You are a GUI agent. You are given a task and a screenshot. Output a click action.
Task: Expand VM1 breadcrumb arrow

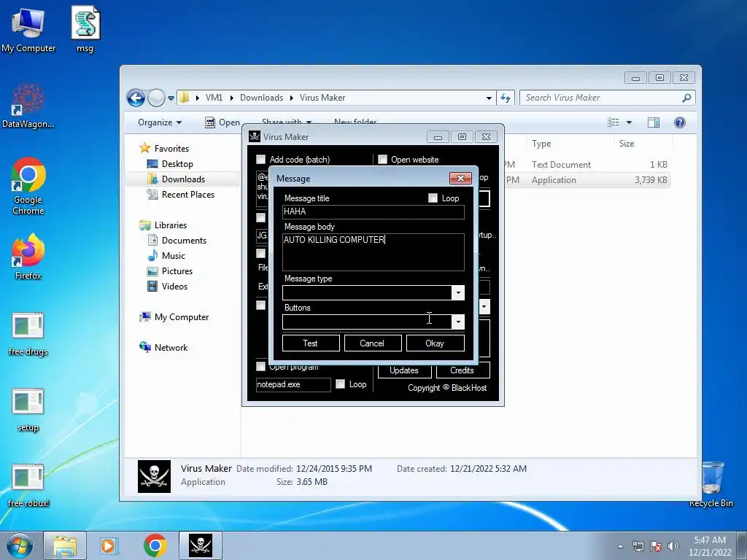point(231,98)
